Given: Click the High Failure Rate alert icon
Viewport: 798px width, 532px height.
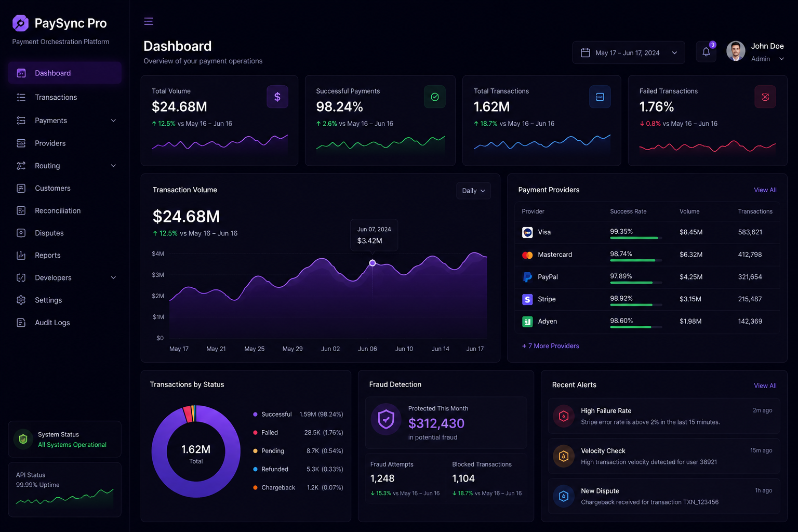Looking at the screenshot, I should pos(564,416).
